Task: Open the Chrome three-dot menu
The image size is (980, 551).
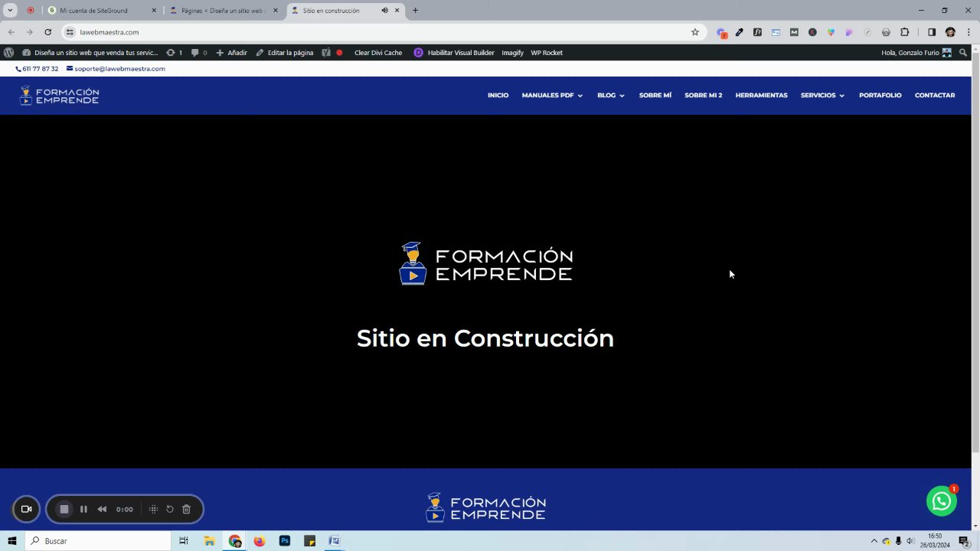Action: click(x=969, y=32)
